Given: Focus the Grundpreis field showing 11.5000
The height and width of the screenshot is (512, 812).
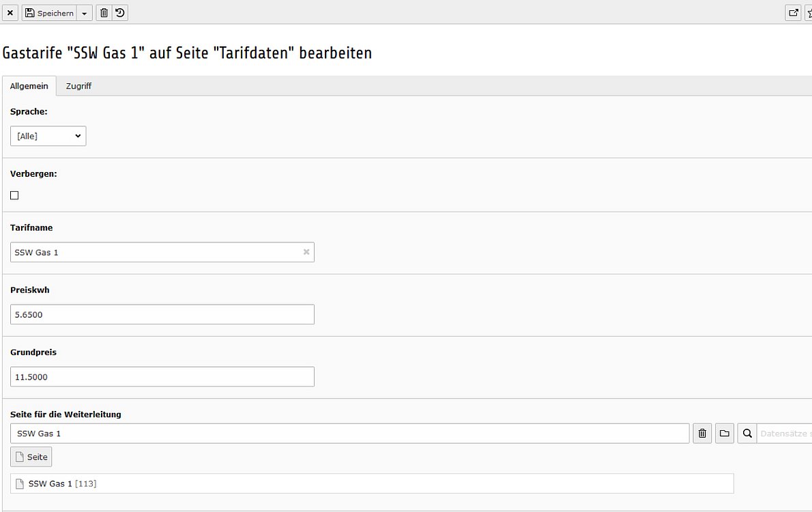Looking at the screenshot, I should (x=162, y=377).
